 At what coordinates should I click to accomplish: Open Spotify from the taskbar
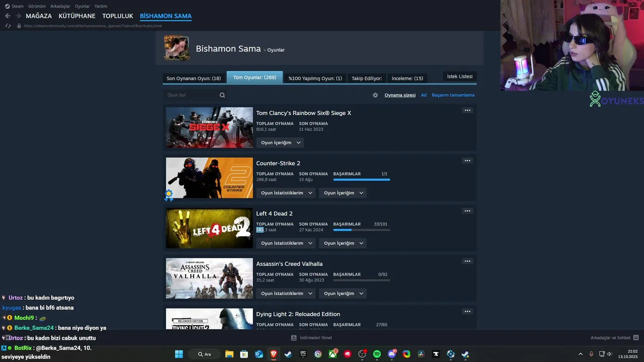(x=377, y=354)
